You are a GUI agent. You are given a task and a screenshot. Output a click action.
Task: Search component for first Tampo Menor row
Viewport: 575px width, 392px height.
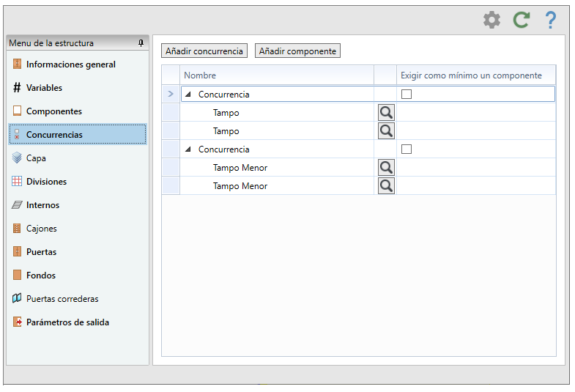coord(386,168)
